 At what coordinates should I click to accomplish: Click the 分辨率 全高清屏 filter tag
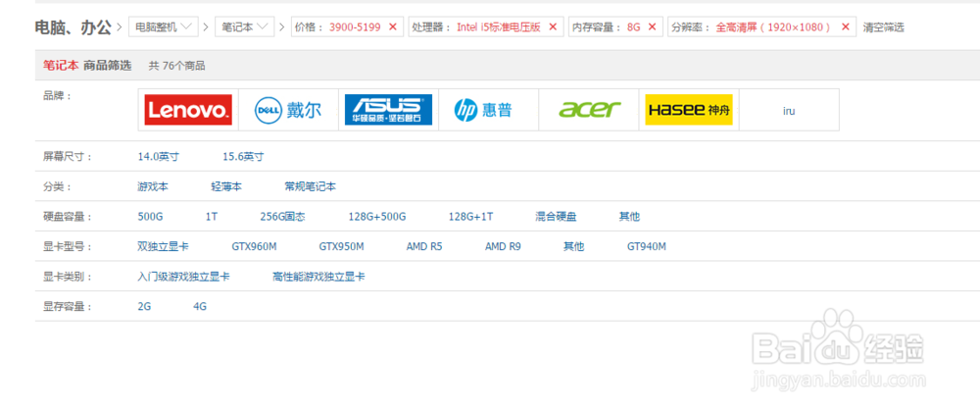[761, 26]
